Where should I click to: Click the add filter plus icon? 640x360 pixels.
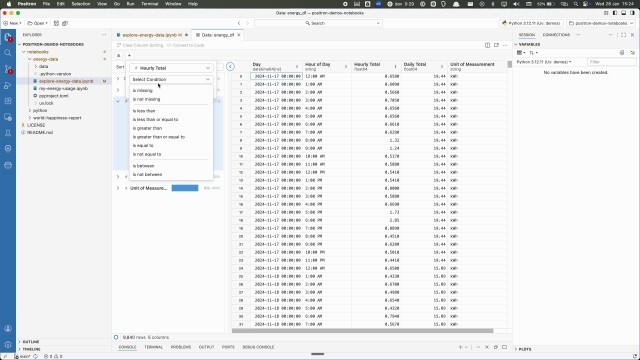tap(129, 56)
